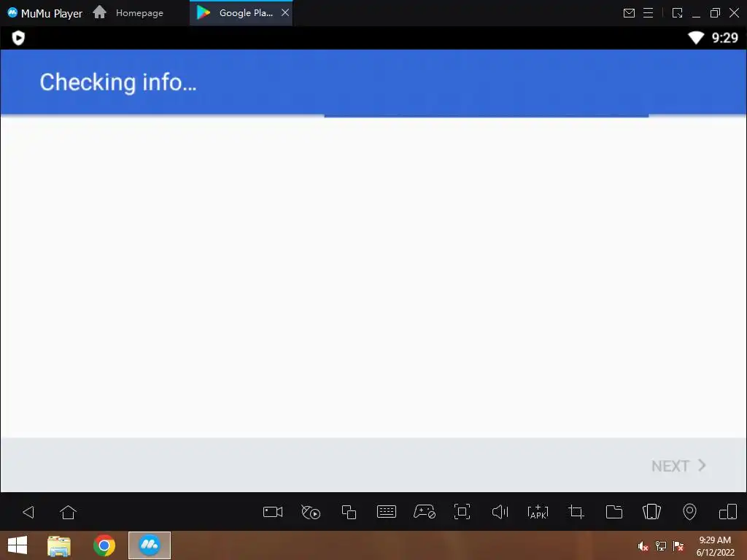Viewport: 747px width, 560px height.
Task: Click the MuMu Player taskbar button
Action: click(150, 545)
